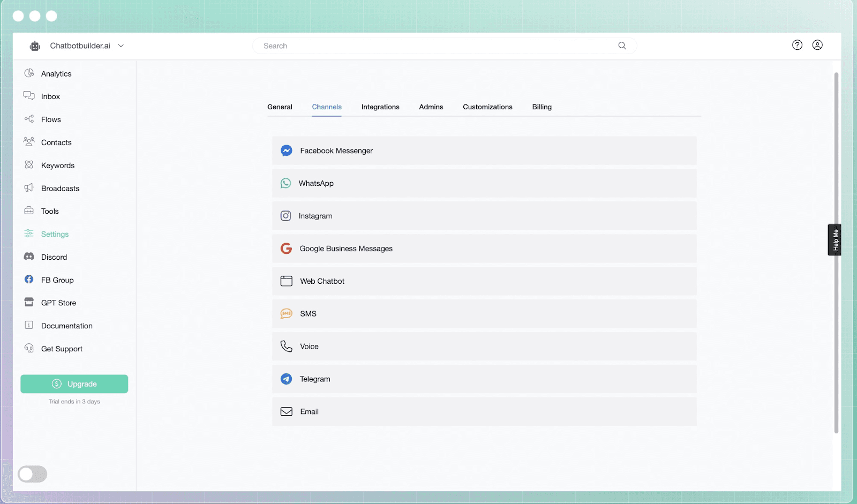
Task: Open the Contacts people icon
Action: tap(29, 142)
